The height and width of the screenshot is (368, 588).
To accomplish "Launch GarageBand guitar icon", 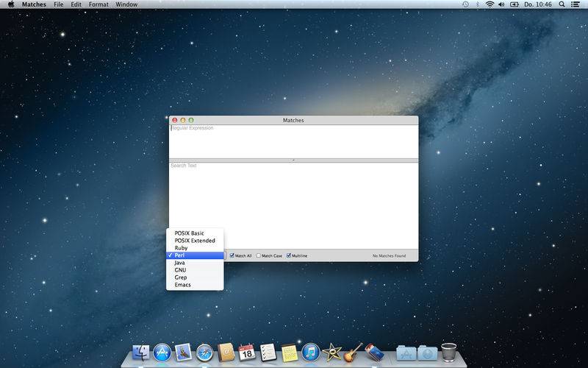I will tap(353, 353).
